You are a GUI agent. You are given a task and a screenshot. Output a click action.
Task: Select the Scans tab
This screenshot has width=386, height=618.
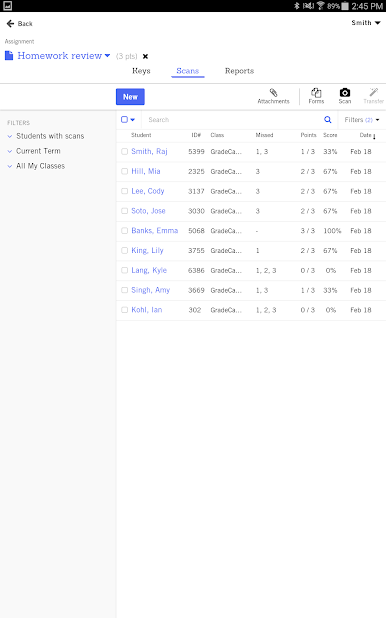[x=188, y=71]
